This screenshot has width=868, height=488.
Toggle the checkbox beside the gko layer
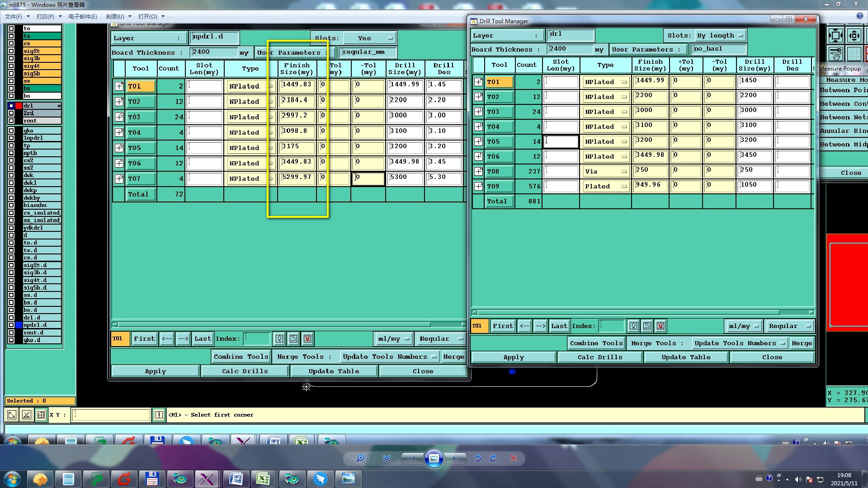click(x=11, y=131)
